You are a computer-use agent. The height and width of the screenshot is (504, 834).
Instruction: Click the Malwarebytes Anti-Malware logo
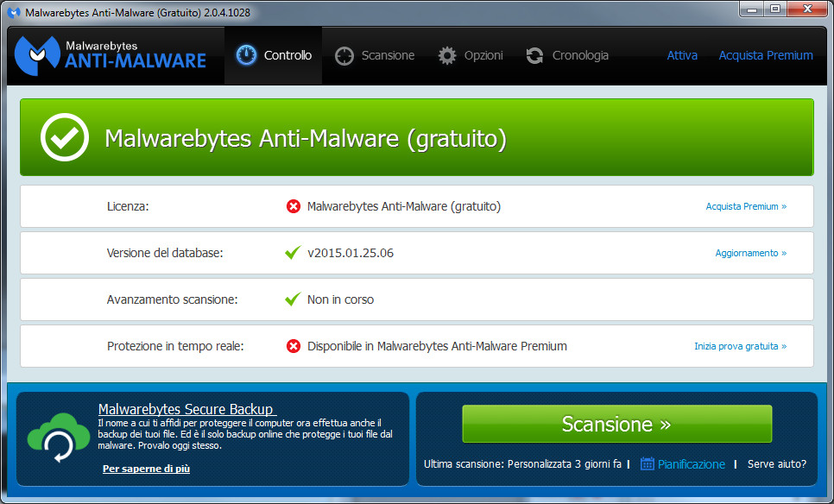(x=111, y=55)
